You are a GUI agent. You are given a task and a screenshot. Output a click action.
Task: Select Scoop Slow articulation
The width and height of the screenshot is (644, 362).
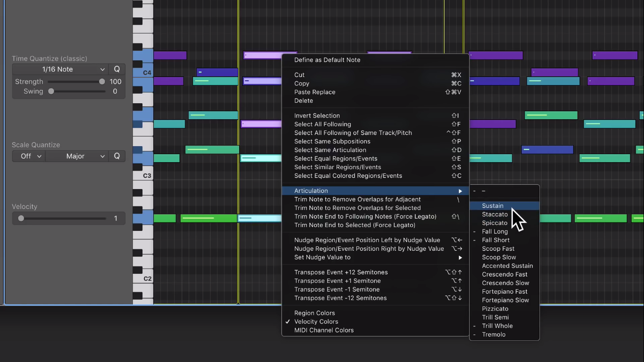(x=504, y=257)
